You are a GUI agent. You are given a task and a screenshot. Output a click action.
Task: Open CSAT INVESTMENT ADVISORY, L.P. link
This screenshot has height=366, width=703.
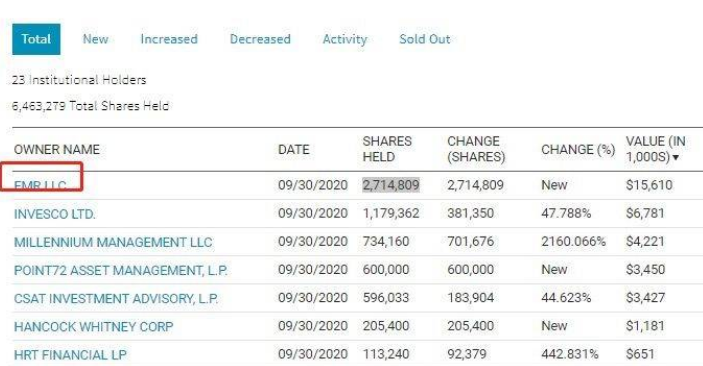(116, 299)
